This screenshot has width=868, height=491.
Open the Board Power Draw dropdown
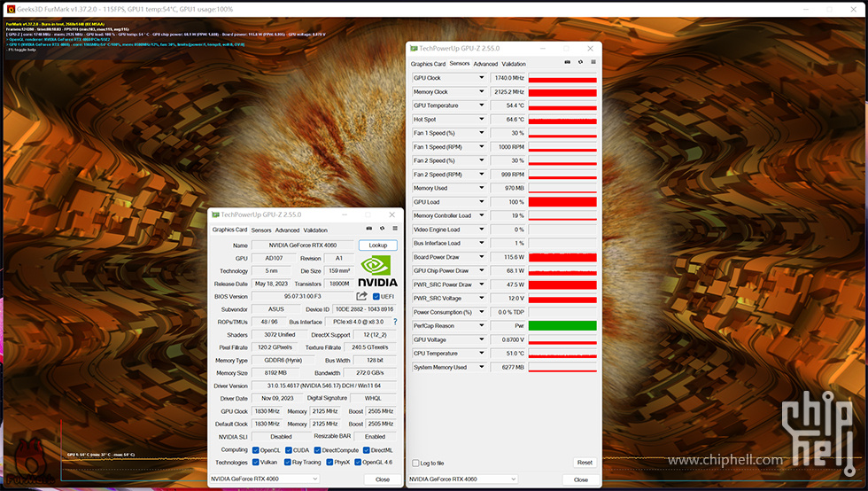coord(481,257)
